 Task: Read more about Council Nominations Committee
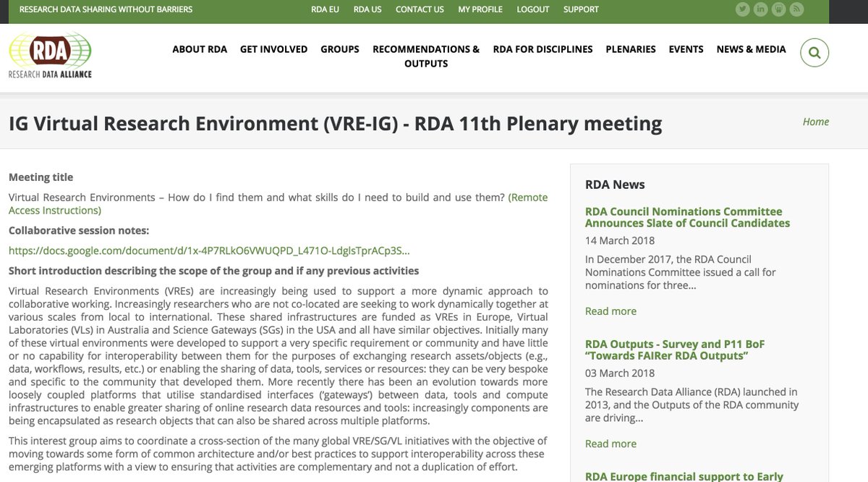(610, 311)
